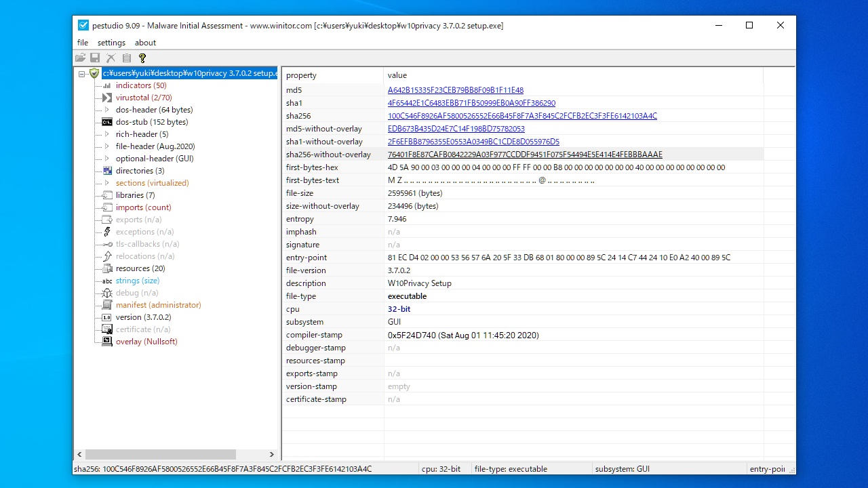This screenshot has height=488, width=868.
Task: Click file-size value '2595961 (bytes)'
Action: pos(415,193)
